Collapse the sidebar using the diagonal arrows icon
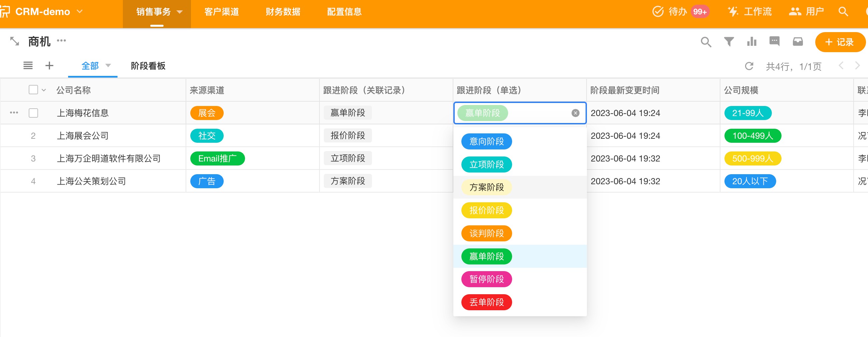The image size is (868, 337). click(14, 41)
